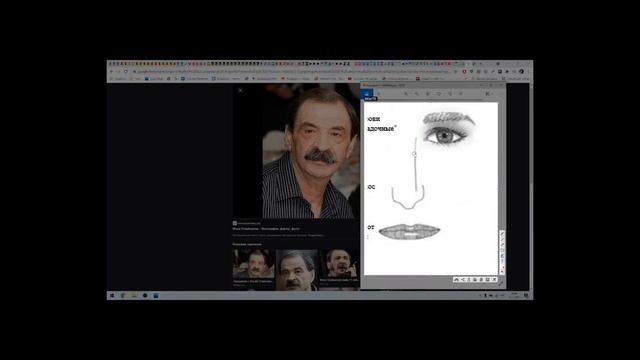
Task: Select the Marker tool in screenshot toolbar
Action: (502, 256)
